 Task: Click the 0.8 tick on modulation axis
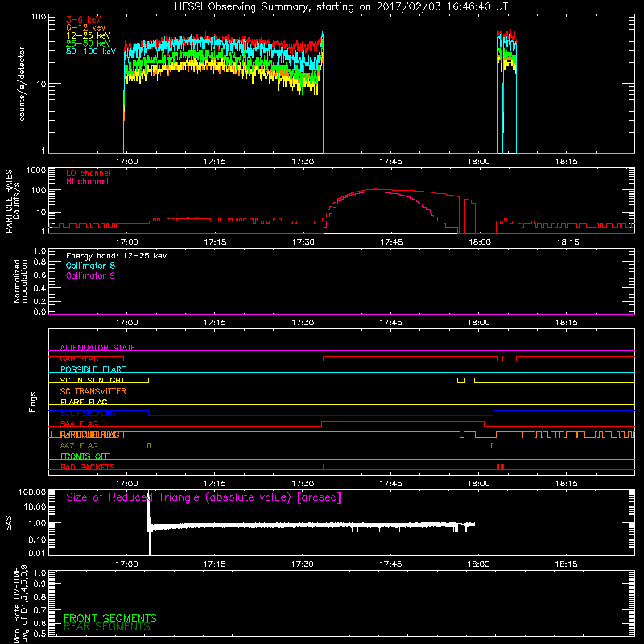pyautogui.click(x=39, y=262)
